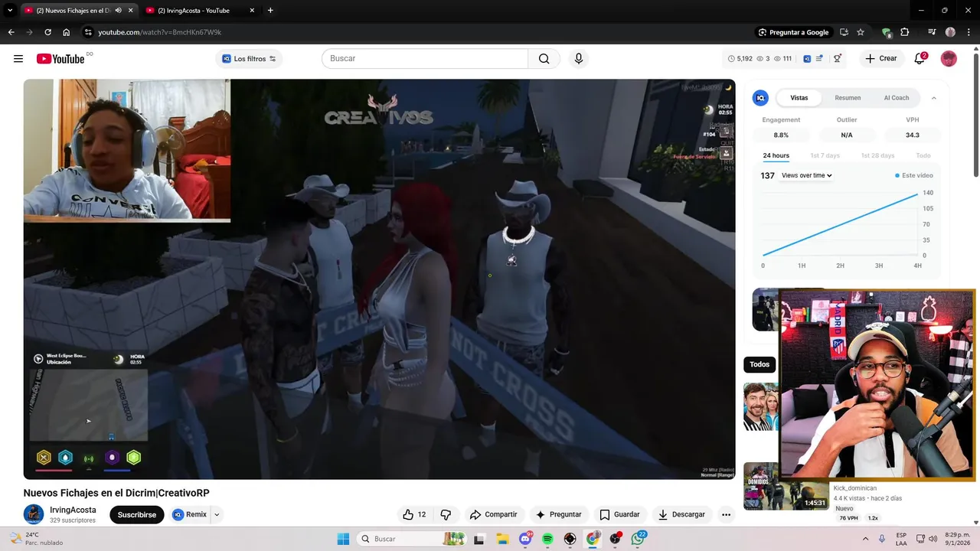Open the Windows Start menu
This screenshot has width=980, height=551.
pyautogui.click(x=343, y=539)
